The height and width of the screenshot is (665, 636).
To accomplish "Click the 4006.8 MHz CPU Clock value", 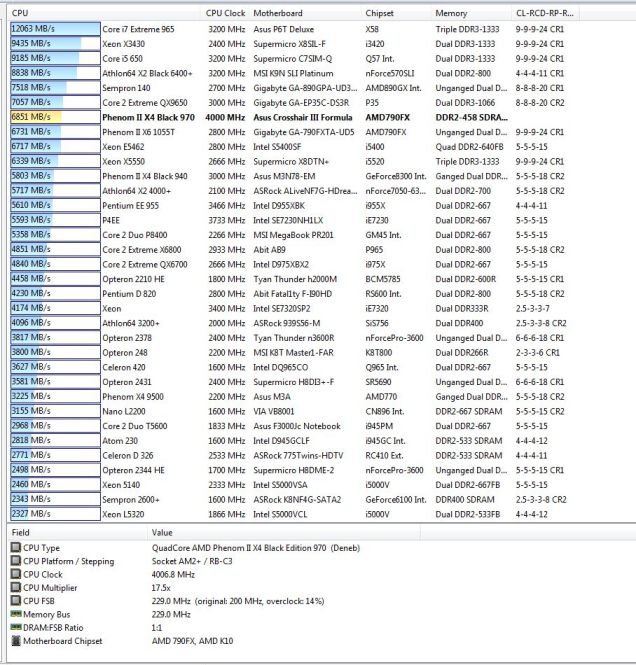I will click(173, 574).
